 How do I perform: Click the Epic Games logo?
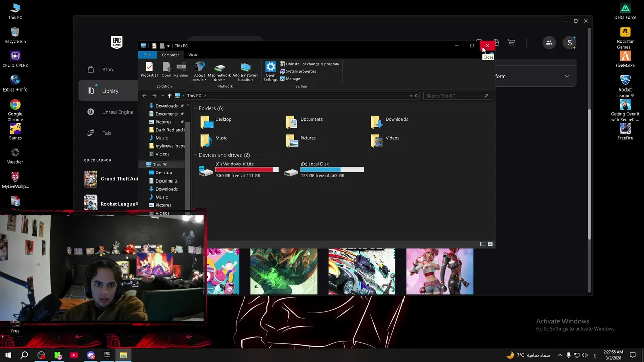point(117,42)
